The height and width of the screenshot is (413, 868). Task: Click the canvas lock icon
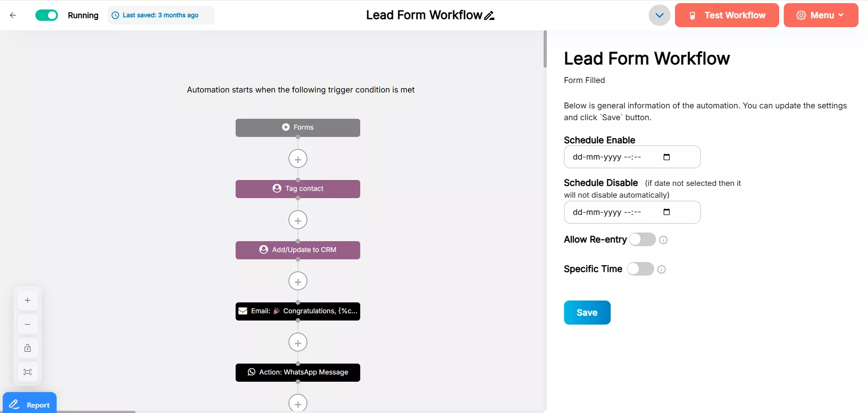click(28, 348)
